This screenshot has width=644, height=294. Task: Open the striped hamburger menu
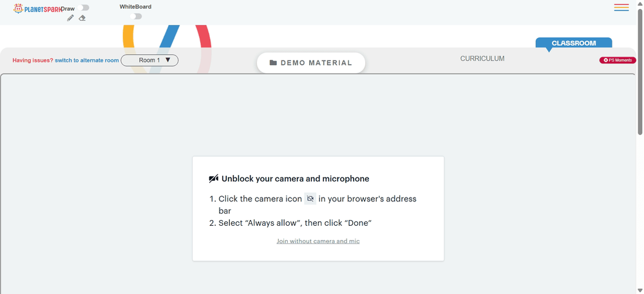tap(621, 7)
